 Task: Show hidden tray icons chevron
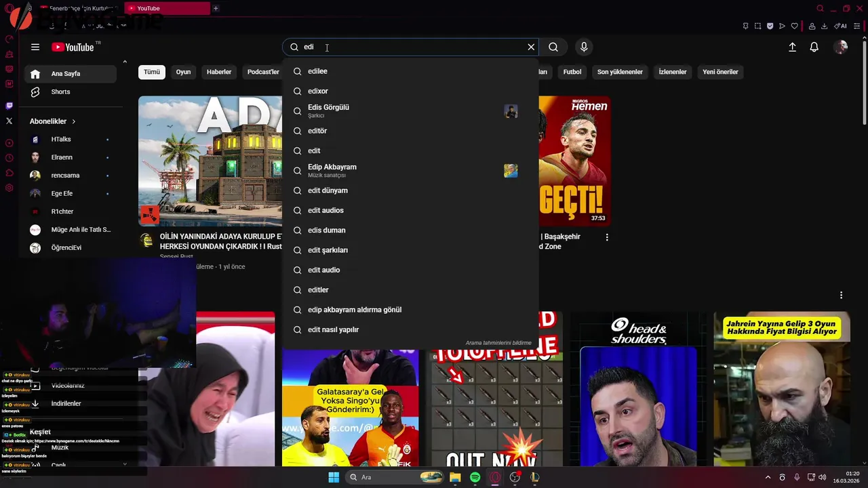pos(768,477)
